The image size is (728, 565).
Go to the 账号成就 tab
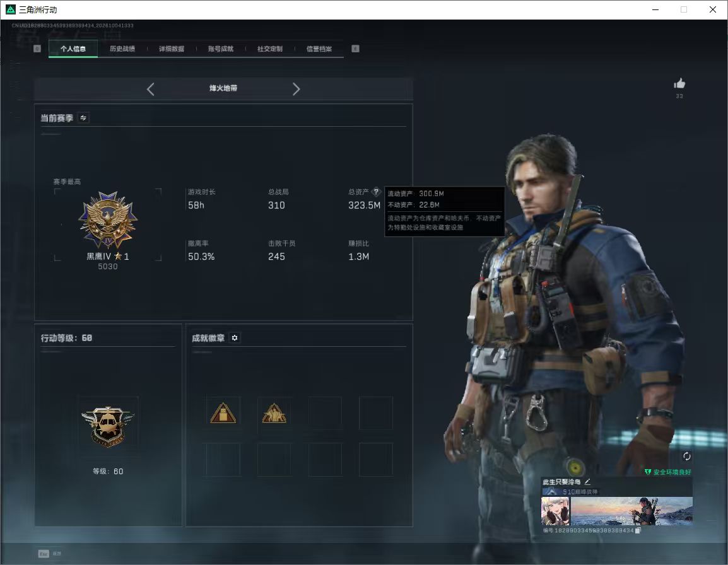pyautogui.click(x=221, y=49)
